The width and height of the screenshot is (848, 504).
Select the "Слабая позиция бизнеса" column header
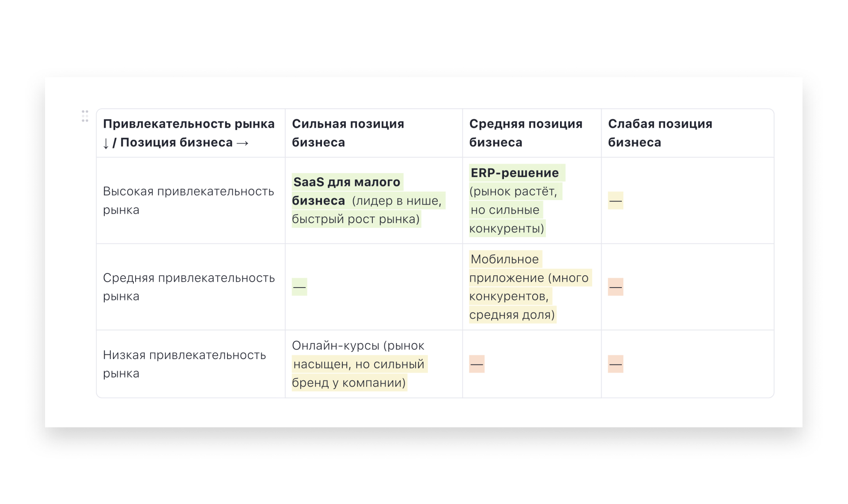(x=659, y=133)
